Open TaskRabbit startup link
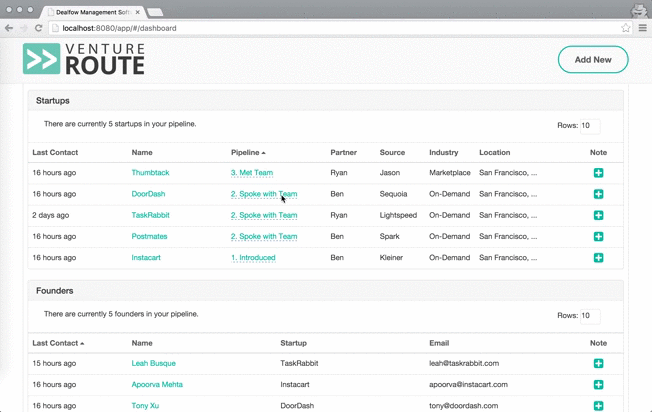Image resolution: width=652 pixels, height=412 pixels. (x=150, y=215)
